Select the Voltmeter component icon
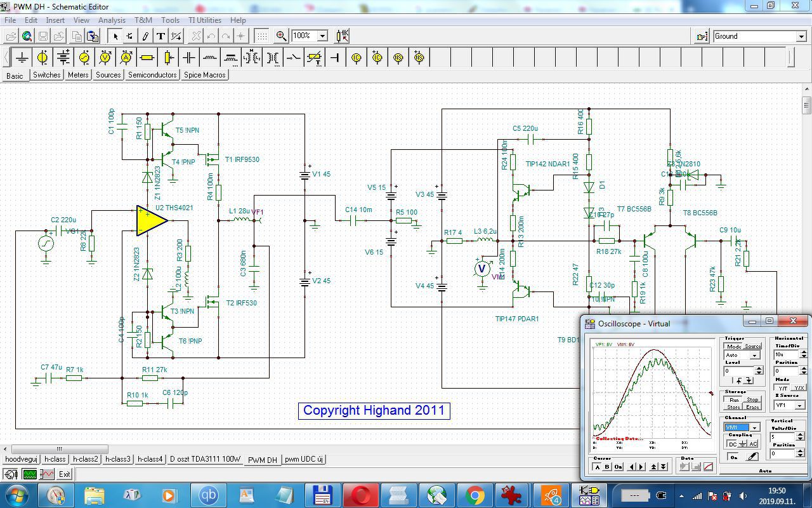Viewport: 812px width, 508px height. point(105,58)
